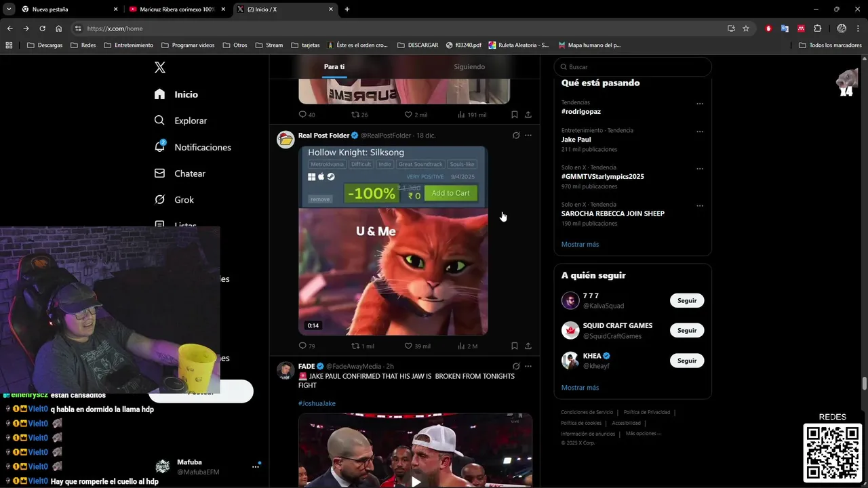
Task: Open the Chrome extensions puzzle icon
Action: 817,28
